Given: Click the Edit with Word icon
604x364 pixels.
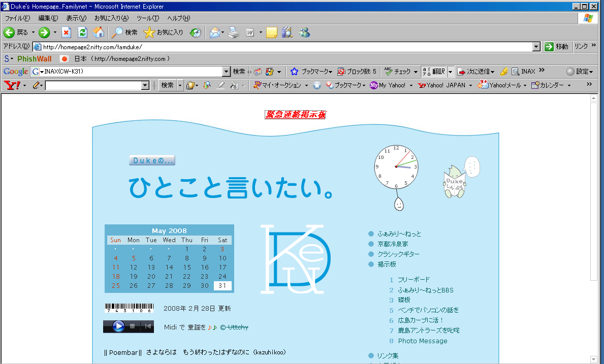Looking at the screenshot, I should 250,32.
